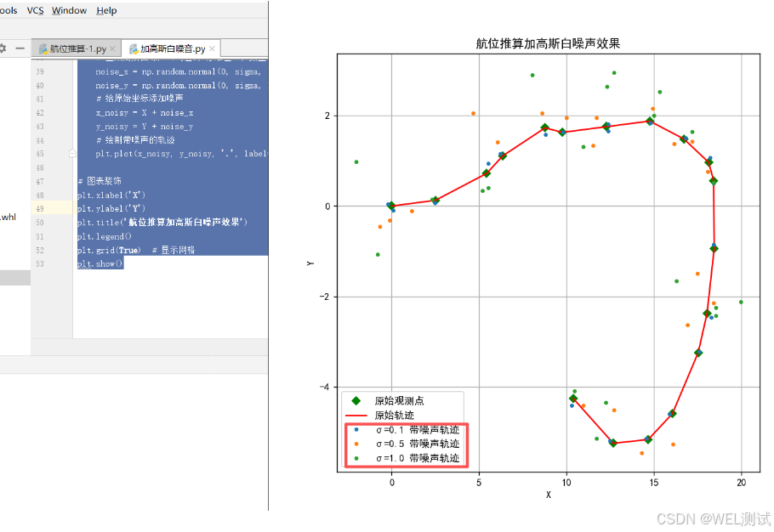Click x-axis tick label 10
The image size is (774, 532).
coord(566,482)
